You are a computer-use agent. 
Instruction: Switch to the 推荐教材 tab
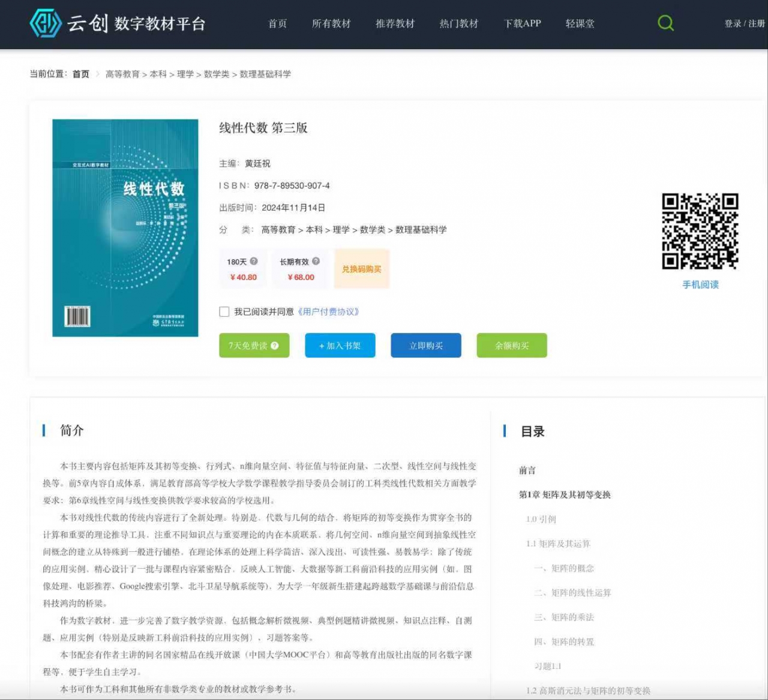point(394,24)
